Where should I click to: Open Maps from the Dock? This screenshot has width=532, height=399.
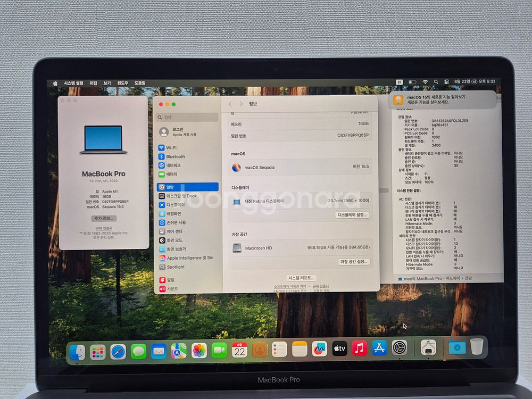coord(179,351)
